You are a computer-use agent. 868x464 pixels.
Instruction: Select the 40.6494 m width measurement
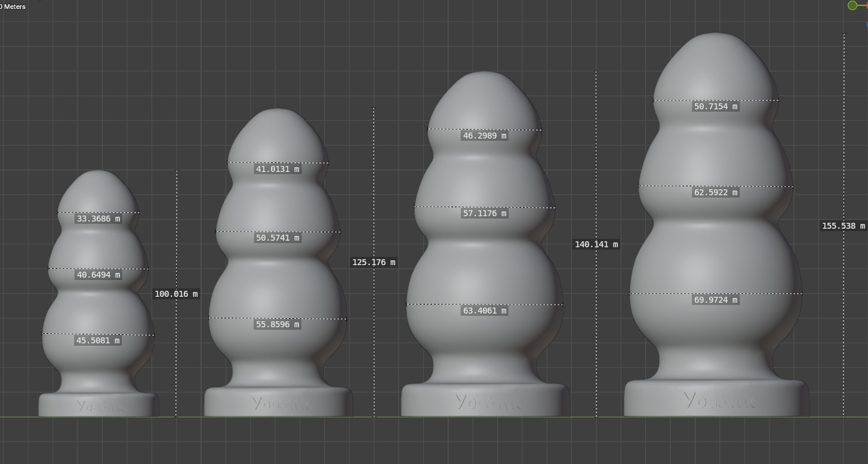99,275
